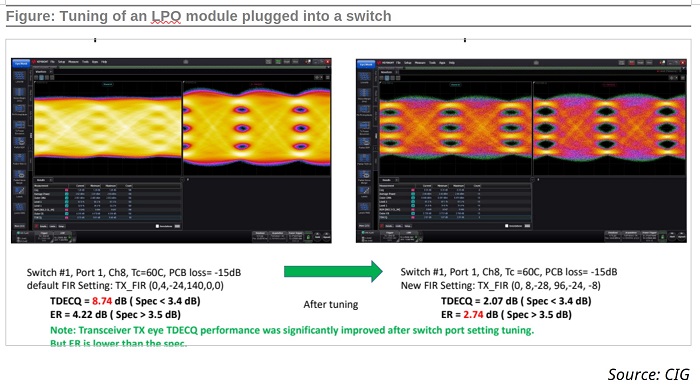
Task: Expand the Waveform tab dropdown in before-tuning scope
Action: [x=51, y=71]
